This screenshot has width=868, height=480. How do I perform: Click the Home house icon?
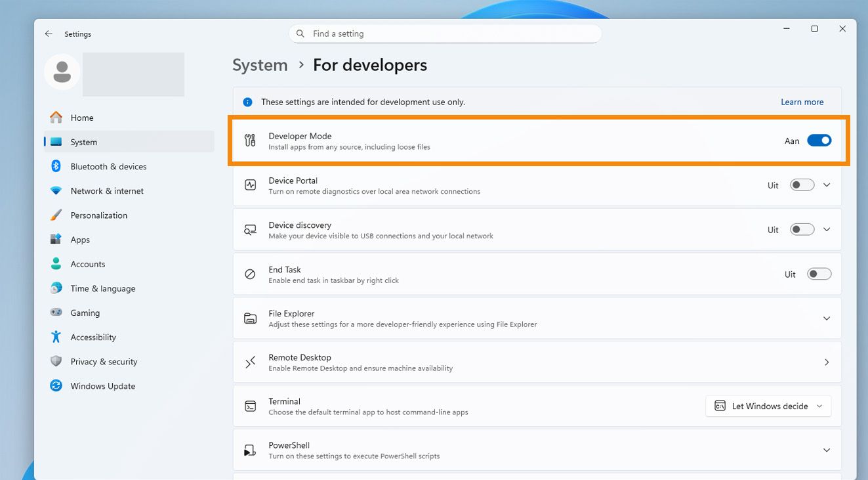coord(56,118)
